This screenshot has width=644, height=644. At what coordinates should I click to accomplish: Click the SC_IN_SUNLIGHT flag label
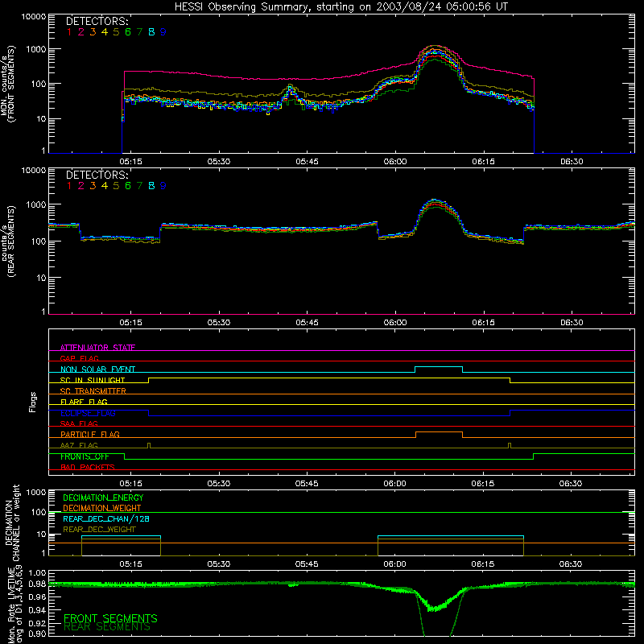[x=93, y=380]
